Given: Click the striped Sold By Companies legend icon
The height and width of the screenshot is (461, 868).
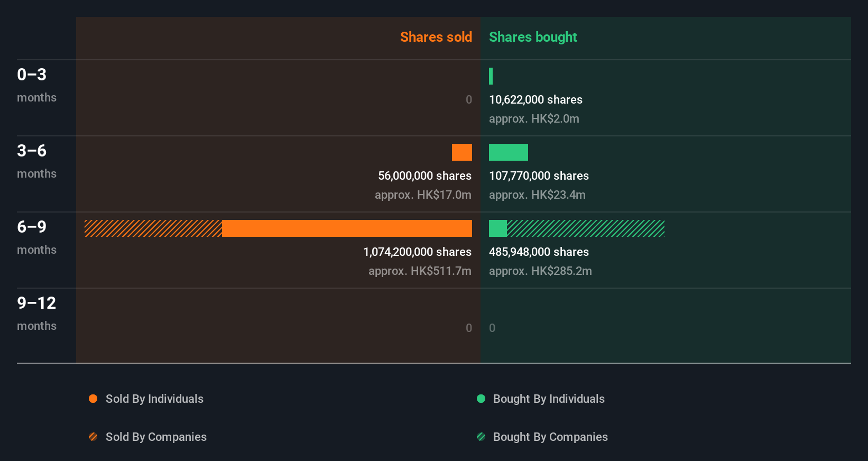Looking at the screenshot, I should coord(93,437).
